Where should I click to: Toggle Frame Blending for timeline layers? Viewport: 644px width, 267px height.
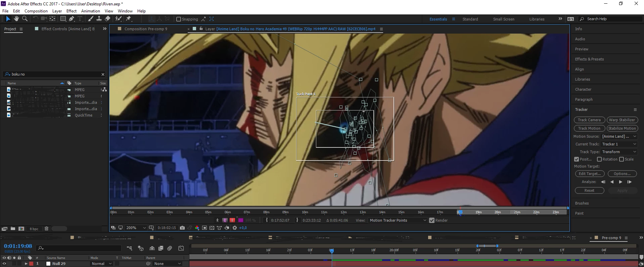(161, 248)
